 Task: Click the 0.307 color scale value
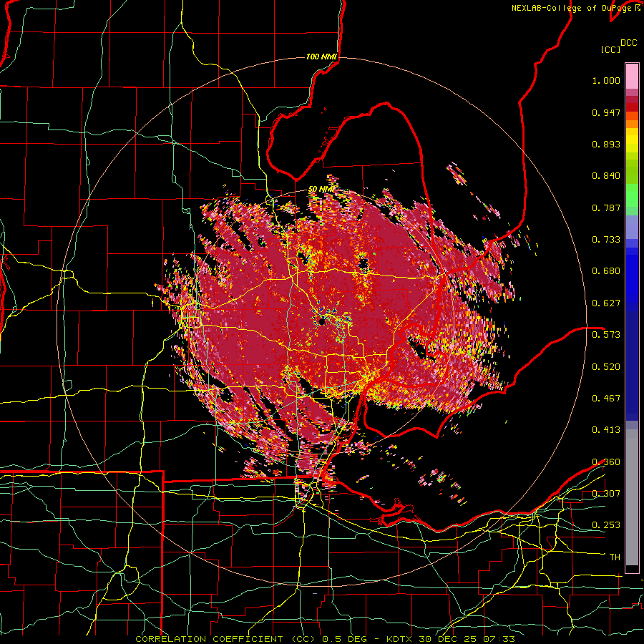point(606,493)
